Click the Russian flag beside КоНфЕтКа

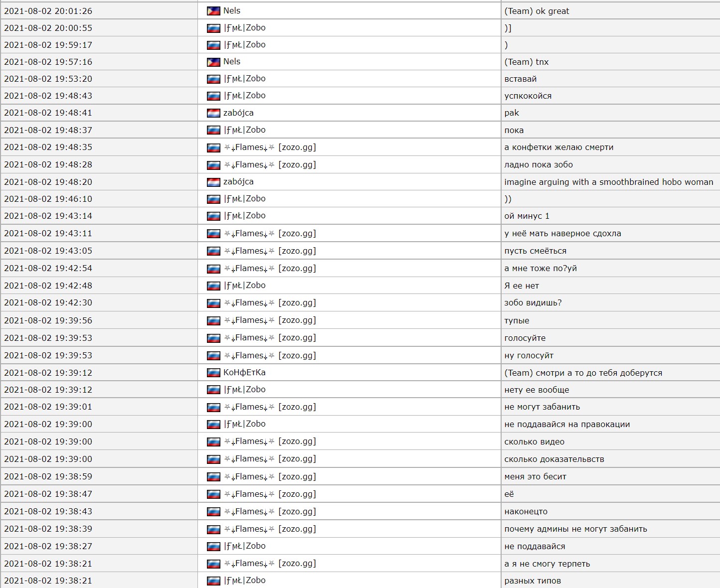pyautogui.click(x=213, y=373)
